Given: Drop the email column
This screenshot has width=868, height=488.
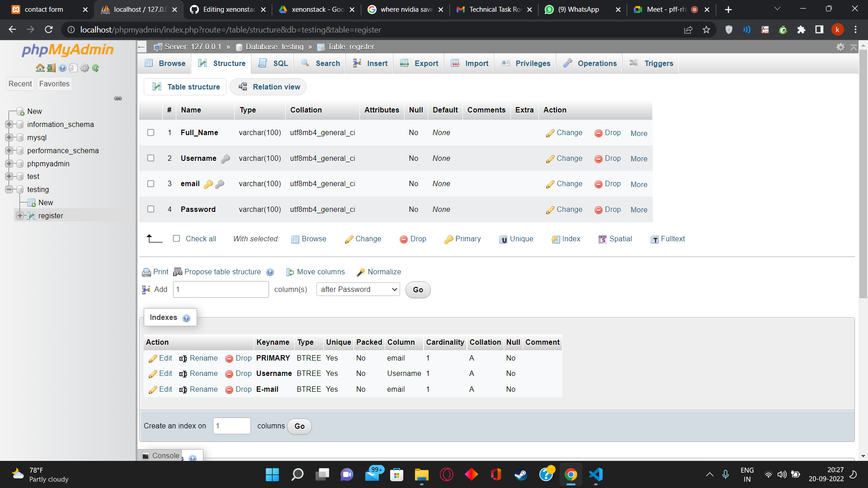Looking at the screenshot, I should coord(607,184).
